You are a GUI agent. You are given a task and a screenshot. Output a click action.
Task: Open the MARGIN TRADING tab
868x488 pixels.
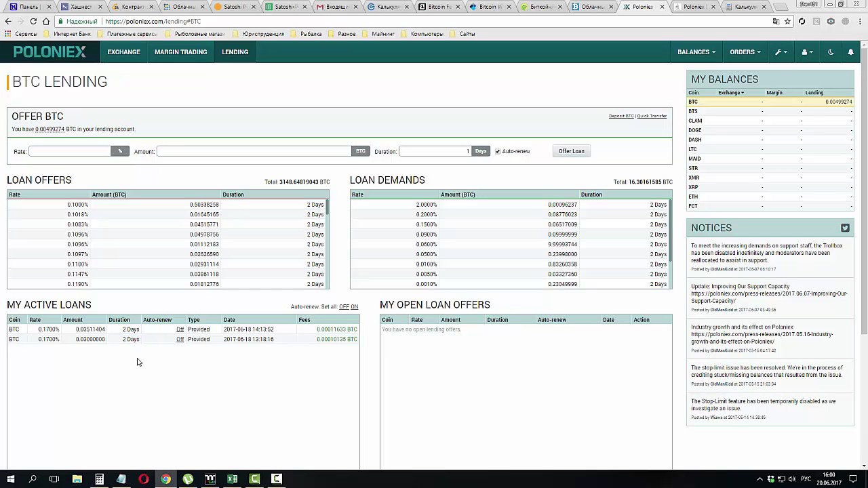tap(180, 52)
